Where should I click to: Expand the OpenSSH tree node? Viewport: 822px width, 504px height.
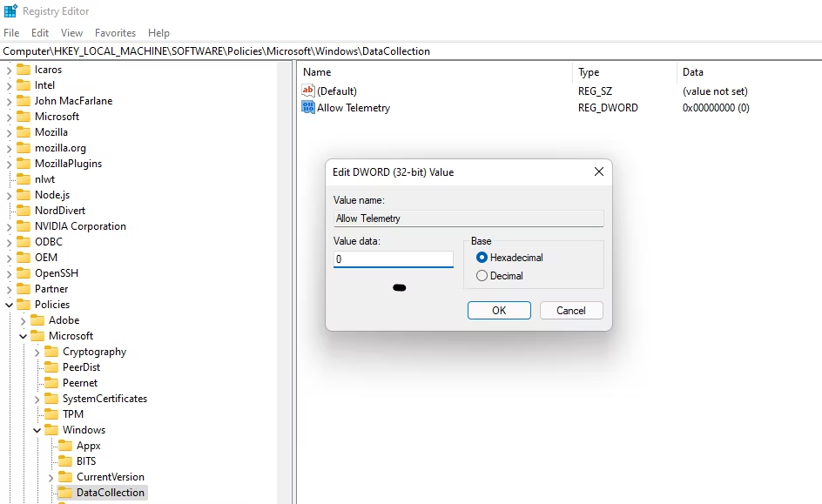click(x=9, y=274)
